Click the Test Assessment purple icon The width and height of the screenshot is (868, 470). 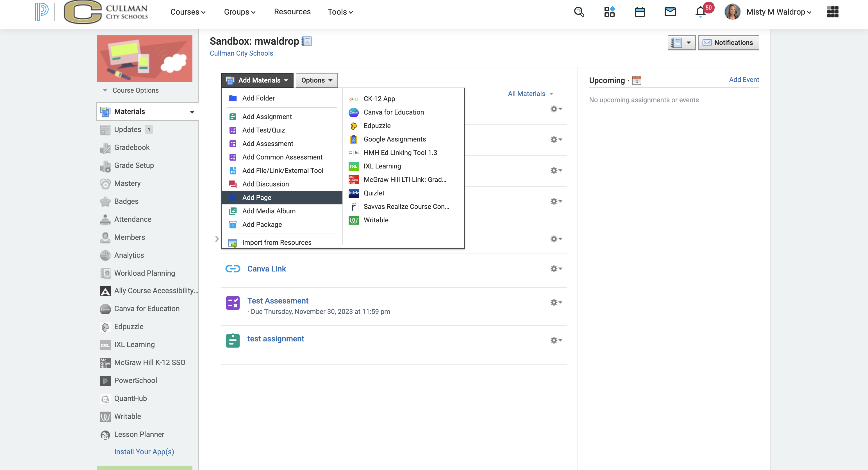click(x=233, y=303)
